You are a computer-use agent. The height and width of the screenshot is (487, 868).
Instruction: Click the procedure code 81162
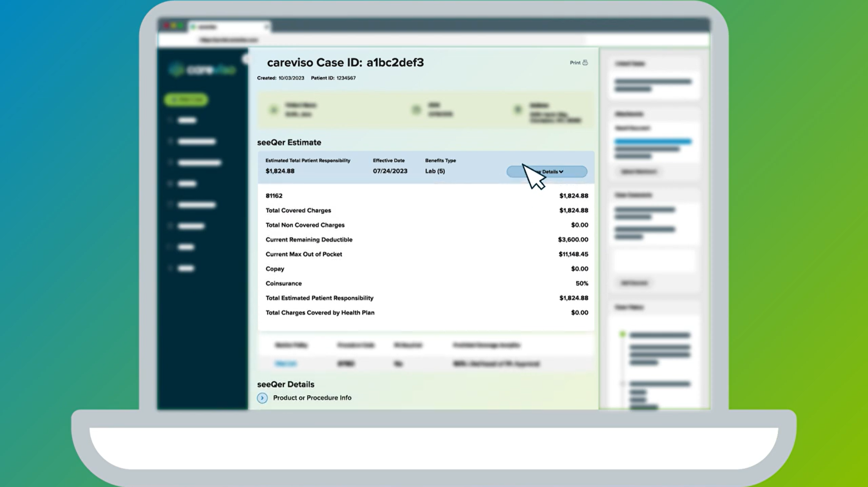pos(274,196)
